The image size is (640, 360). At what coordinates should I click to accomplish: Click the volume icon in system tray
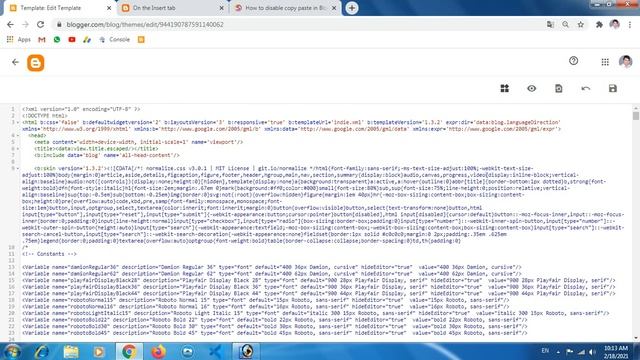tap(593, 352)
